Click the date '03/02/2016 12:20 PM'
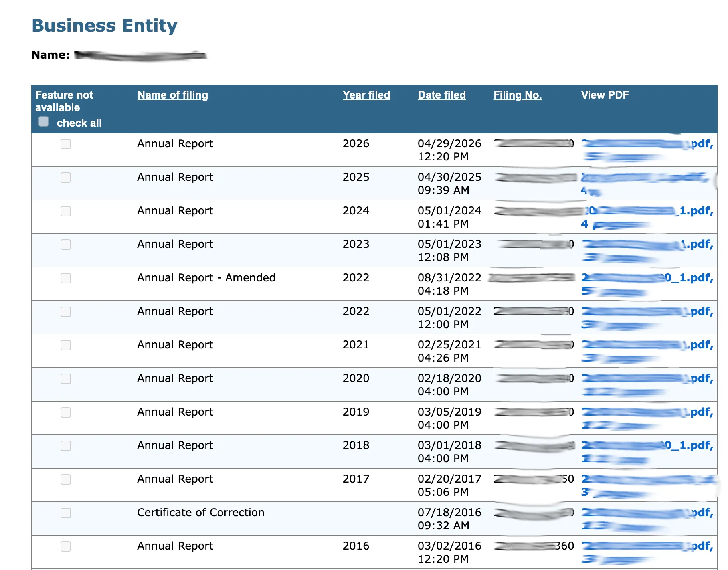Viewport: 728px width, 570px height. click(x=449, y=552)
